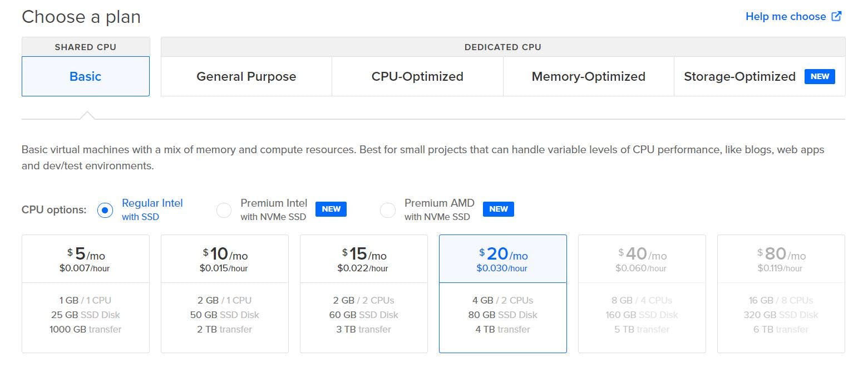Switch to the Basic shared CPU tab
This screenshot has height=371, width=868.
[86, 76]
